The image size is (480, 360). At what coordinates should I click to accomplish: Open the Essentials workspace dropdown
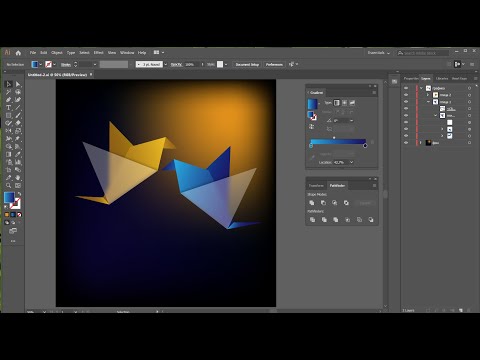pyautogui.click(x=378, y=53)
